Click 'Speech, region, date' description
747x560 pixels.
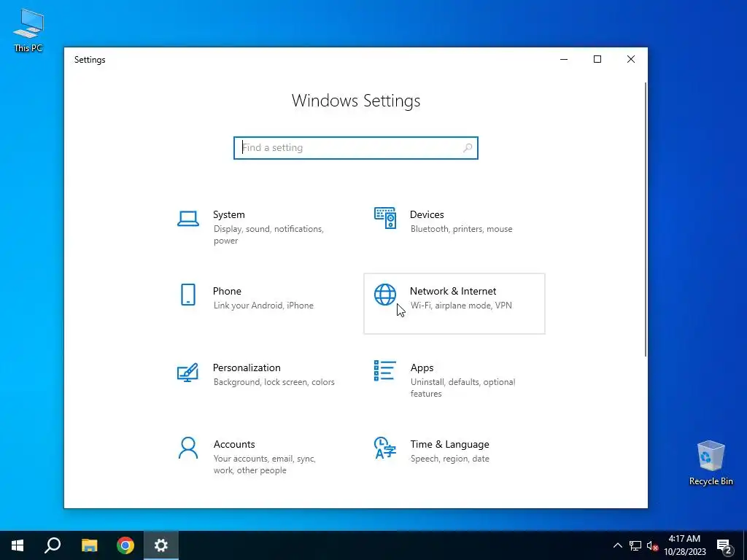click(x=449, y=459)
